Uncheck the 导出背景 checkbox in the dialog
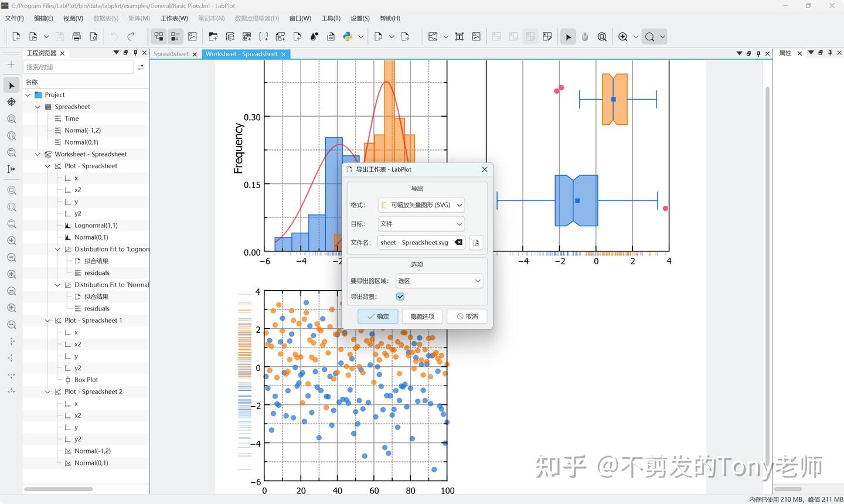Image resolution: width=844 pixels, height=504 pixels. (400, 297)
